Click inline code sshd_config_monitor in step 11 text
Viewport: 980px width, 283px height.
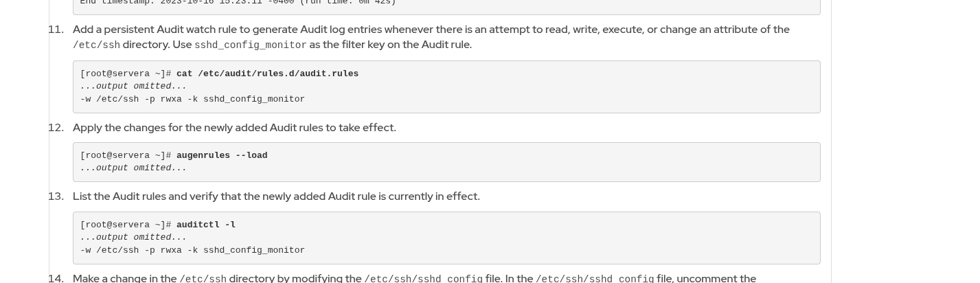[251, 45]
